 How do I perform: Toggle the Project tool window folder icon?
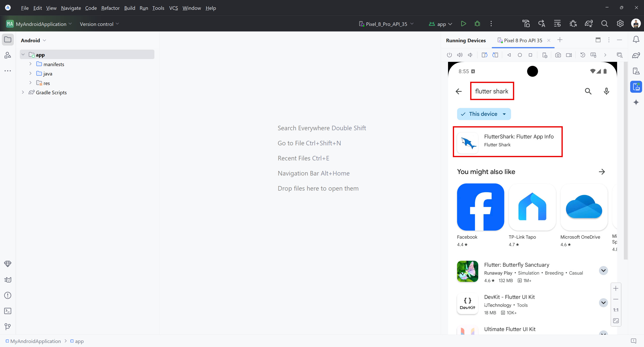coord(8,39)
